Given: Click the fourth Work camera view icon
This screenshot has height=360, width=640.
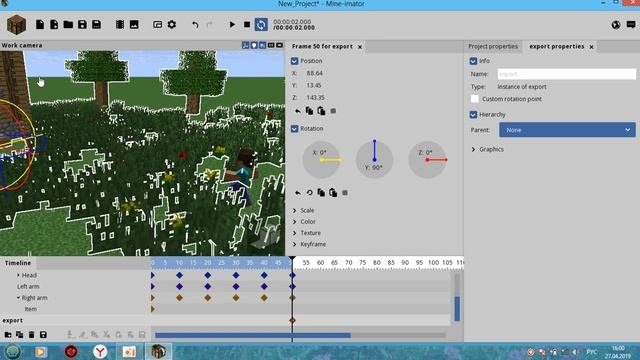Looking at the screenshot, I should coord(271,45).
